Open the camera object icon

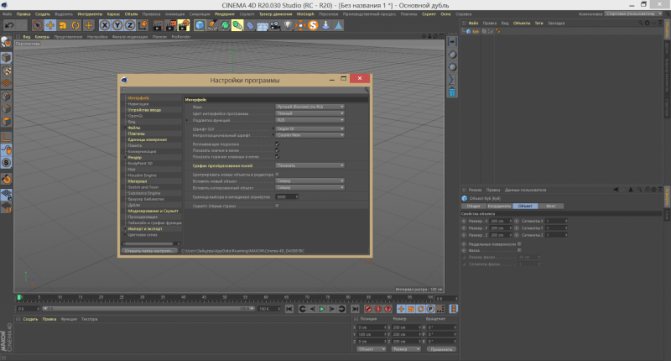point(275,25)
